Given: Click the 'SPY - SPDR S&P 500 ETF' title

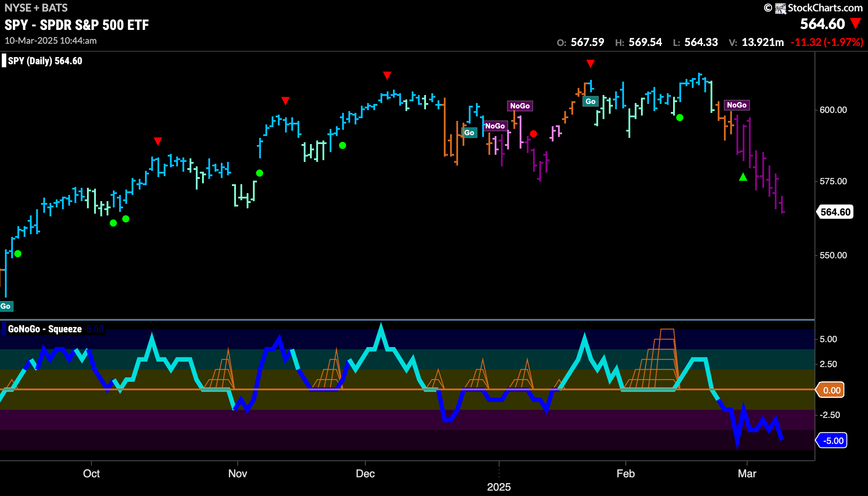Looking at the screenshot, I should pos(77,25).
